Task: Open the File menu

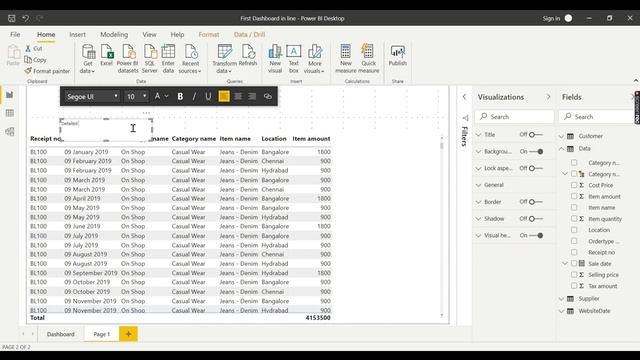Action: pos(15,35)
